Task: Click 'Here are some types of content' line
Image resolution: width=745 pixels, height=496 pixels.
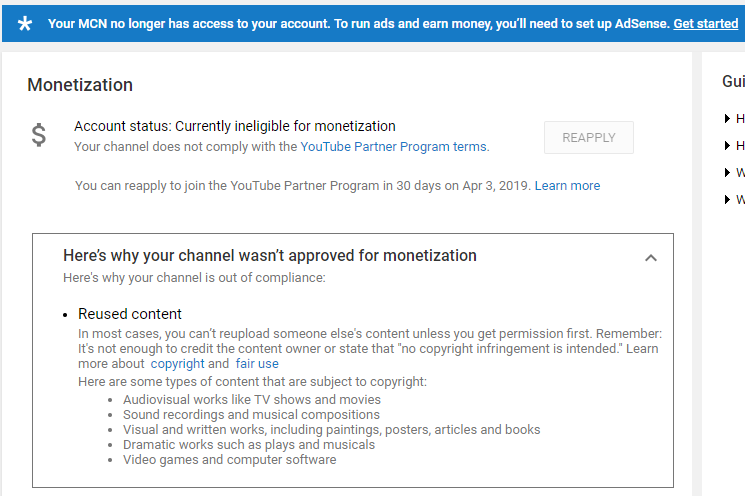Action: [x=252, y=382]
